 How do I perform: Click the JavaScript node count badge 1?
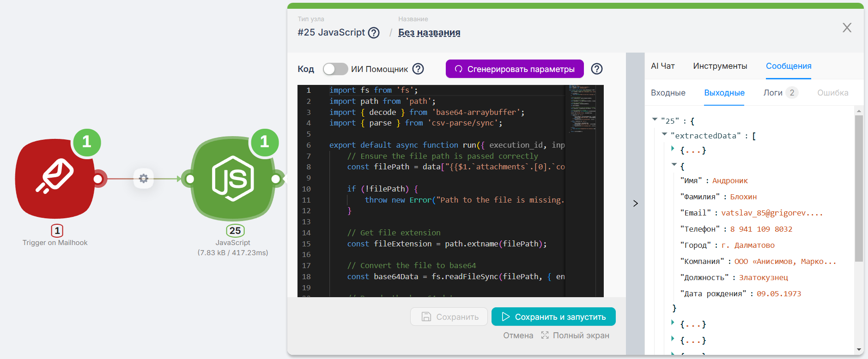[x=264, y=142]
